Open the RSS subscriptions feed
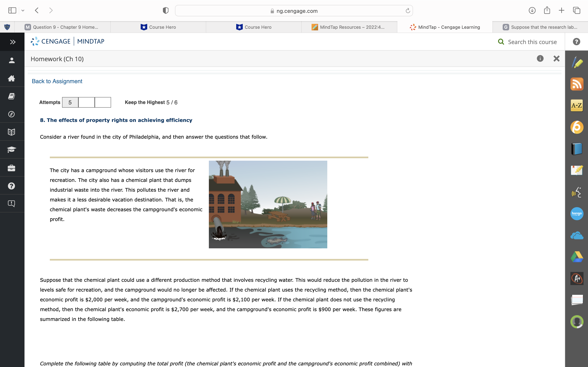588x367 pixels. 577,84
